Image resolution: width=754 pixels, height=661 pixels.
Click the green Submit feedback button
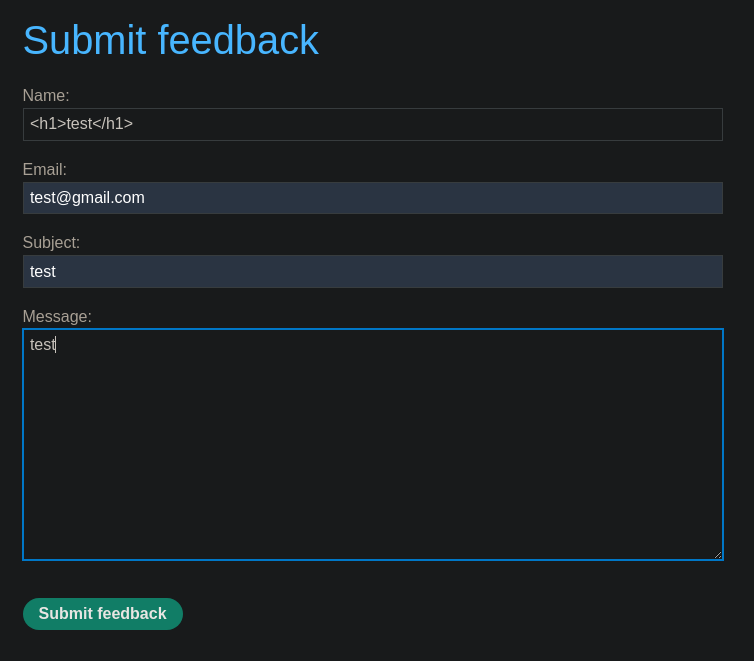(103, 614)
